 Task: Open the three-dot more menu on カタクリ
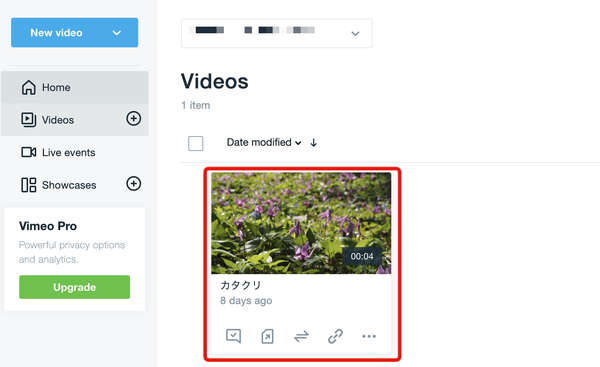[x=369, y=336]
